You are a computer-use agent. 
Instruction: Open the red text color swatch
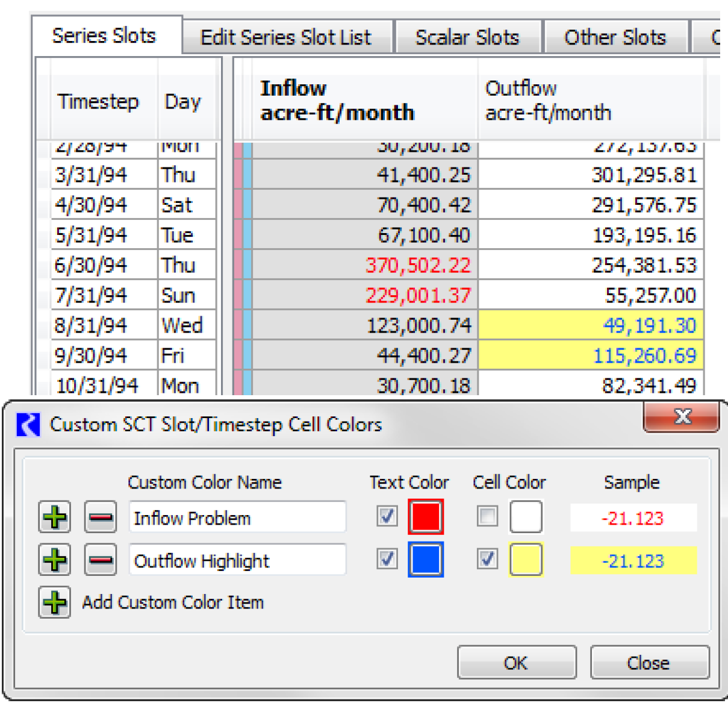coord(426,517)
